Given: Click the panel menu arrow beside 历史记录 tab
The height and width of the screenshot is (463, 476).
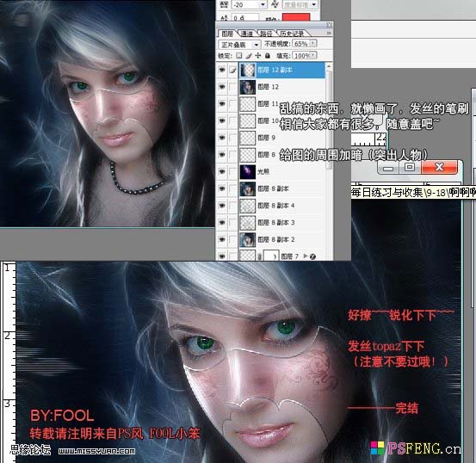Looking at the screenshot, I should click(329, 33).
